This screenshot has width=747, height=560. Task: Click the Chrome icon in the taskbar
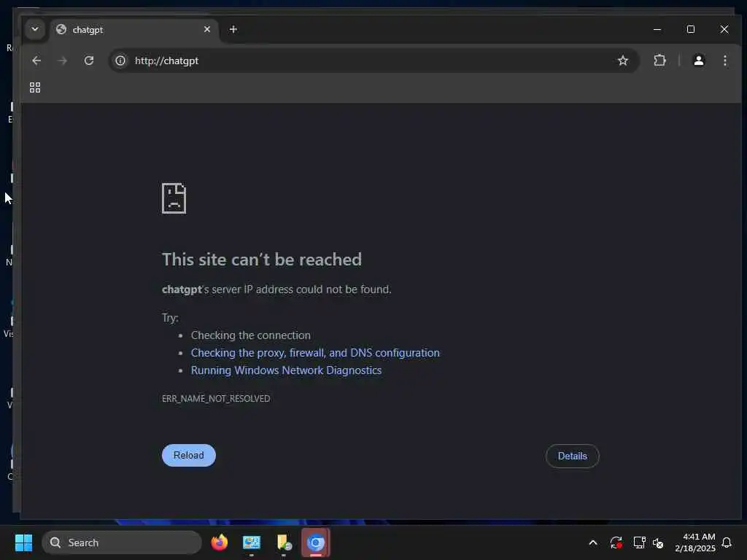[315, 542]
